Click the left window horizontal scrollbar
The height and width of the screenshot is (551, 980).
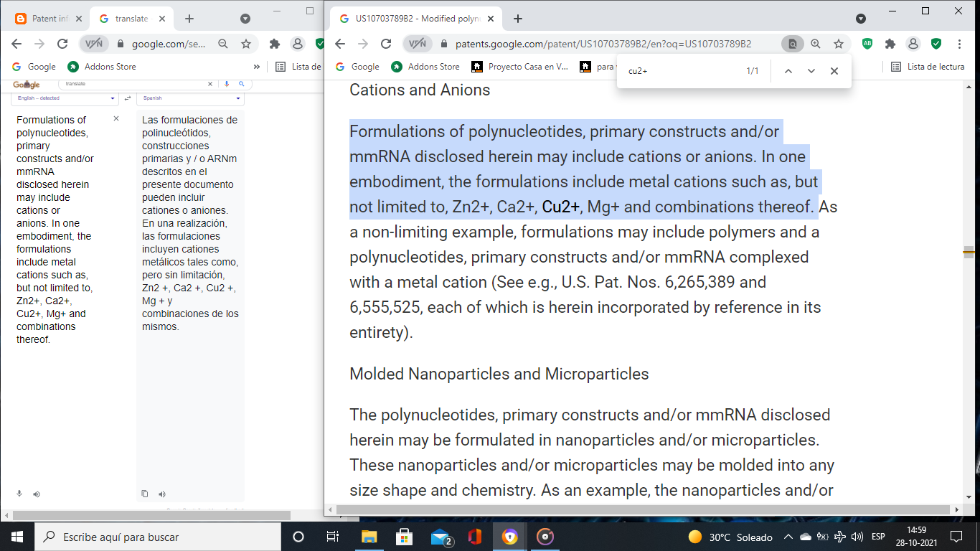point(152,514)
